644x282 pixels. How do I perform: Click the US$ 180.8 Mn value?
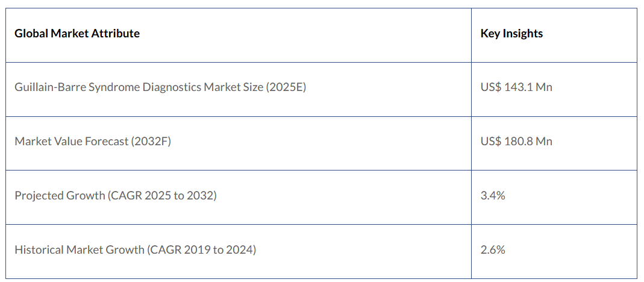pyautogui.click(x=516, y=142)
